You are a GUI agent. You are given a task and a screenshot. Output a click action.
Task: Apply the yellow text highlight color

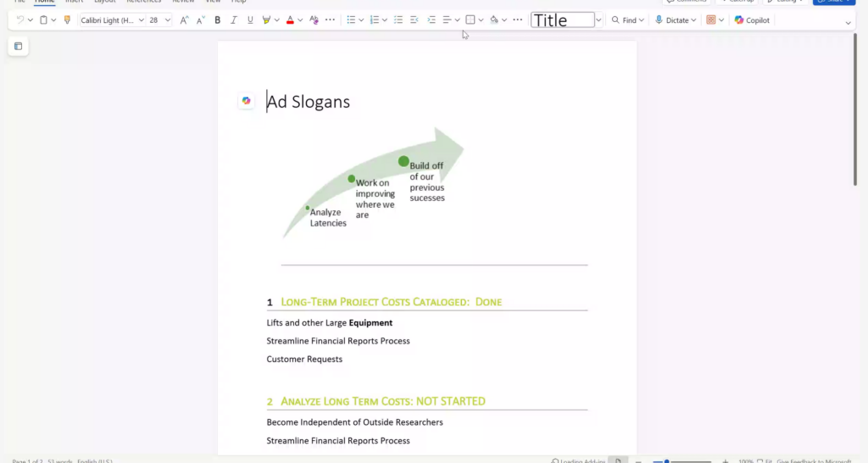coord(266,20)
